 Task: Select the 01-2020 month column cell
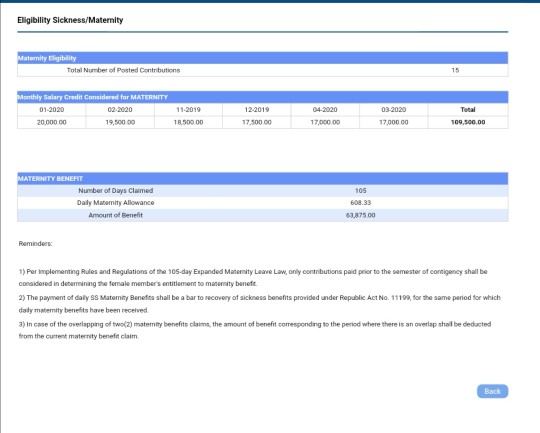52,110
